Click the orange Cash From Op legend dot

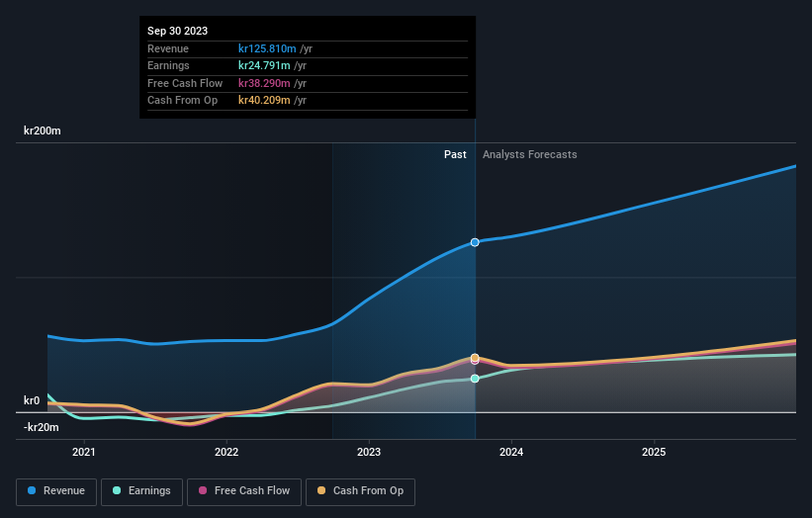pos(321,490)
